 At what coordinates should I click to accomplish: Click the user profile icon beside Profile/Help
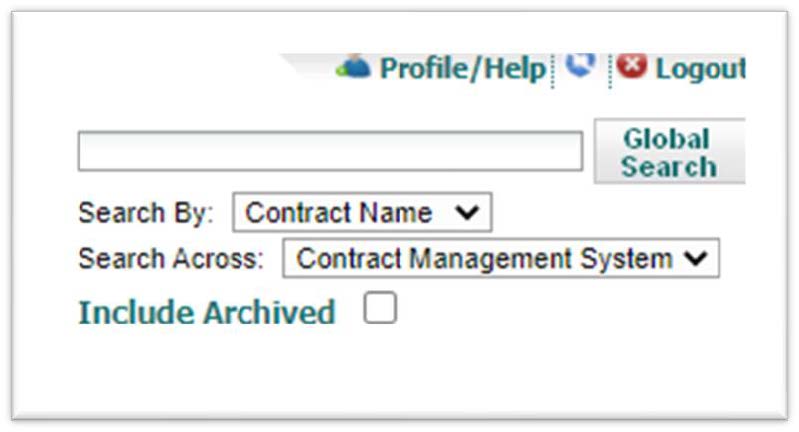pyautogui.click(x=353, y=66)
